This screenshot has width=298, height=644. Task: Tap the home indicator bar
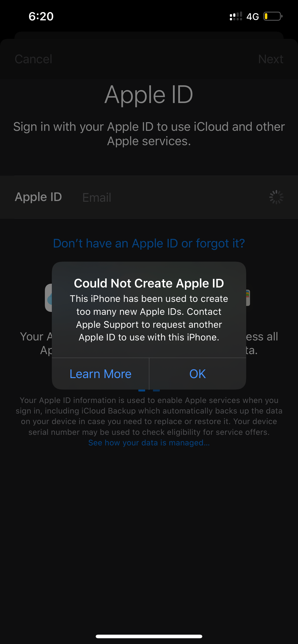pyautogui.click(x=149, y=636)
